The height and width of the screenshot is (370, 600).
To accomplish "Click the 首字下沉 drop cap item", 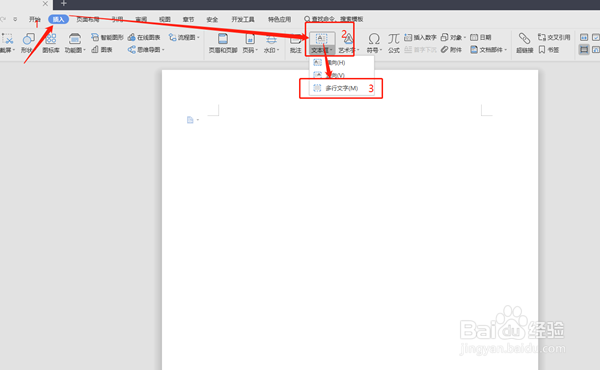I will pyautogui.click(x=420, y=49).
